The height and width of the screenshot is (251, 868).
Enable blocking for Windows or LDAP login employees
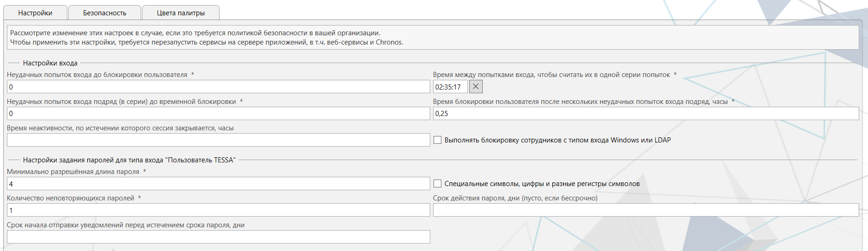438,140
